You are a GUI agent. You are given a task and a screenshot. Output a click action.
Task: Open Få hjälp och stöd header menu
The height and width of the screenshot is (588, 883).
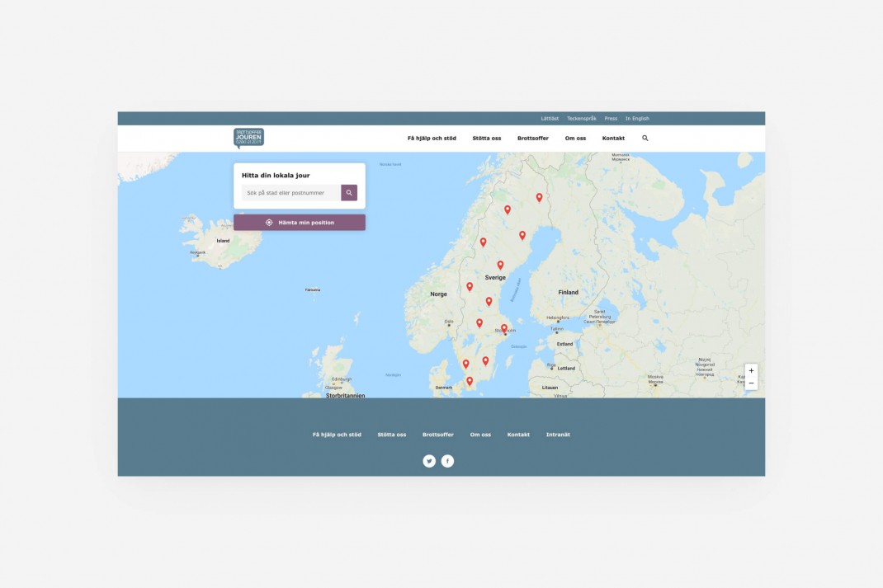[x=432, y=138]
